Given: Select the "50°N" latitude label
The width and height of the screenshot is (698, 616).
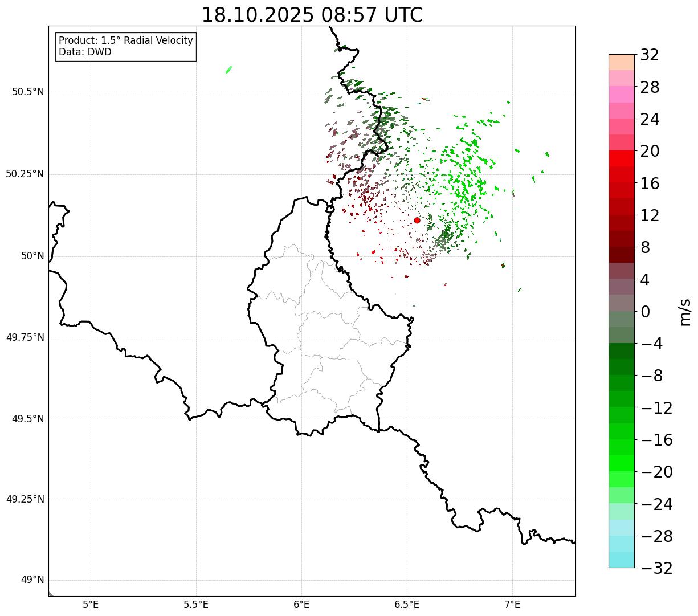Looking at the screenshot, I should coord(32,256).
